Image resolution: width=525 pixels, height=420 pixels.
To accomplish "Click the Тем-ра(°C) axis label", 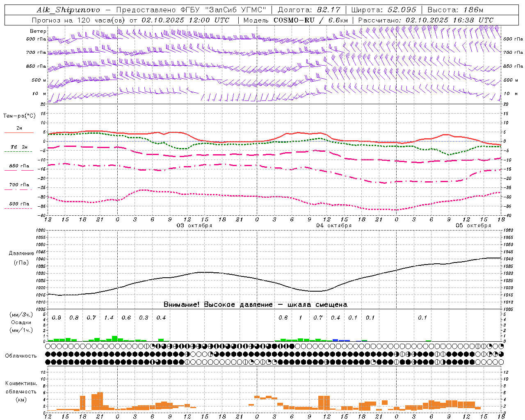I will click(19, 116).
